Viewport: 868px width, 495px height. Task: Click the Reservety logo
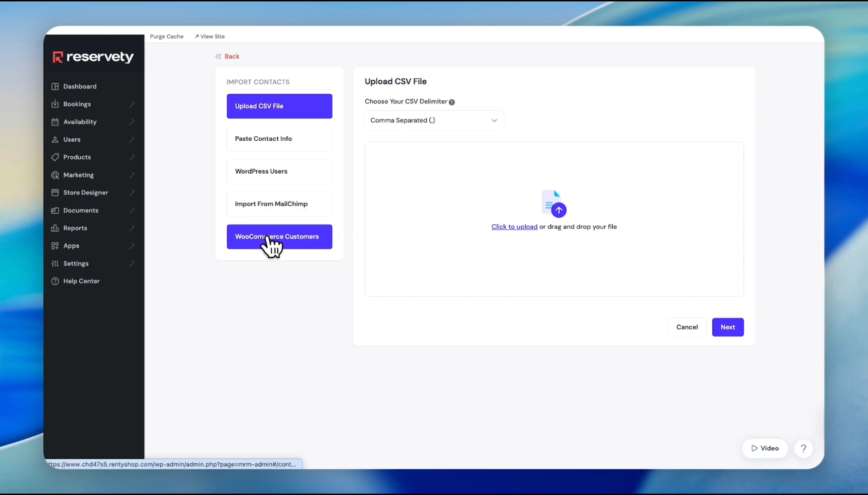tap(93, 57)
